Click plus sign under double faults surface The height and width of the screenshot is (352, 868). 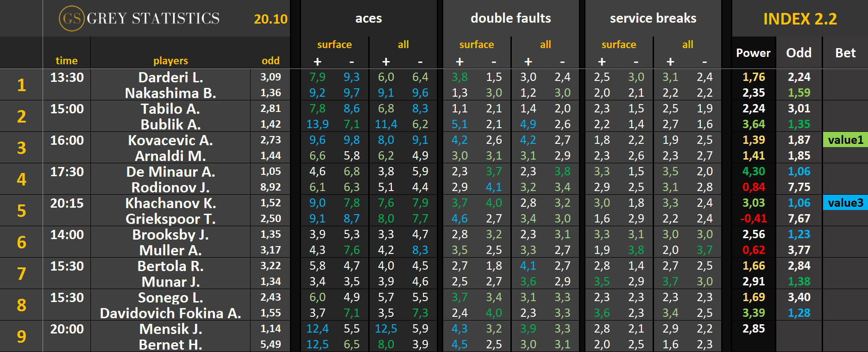coord(459,62)
